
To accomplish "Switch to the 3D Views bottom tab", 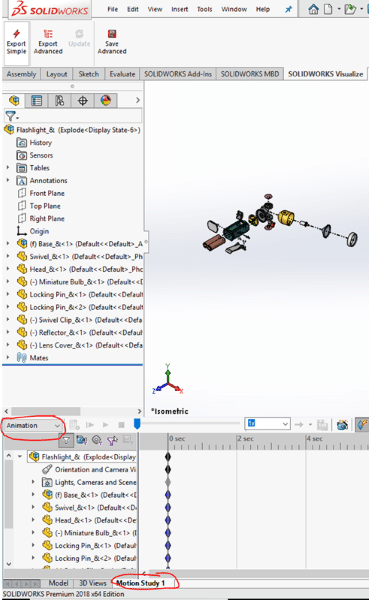I will [x=92, y=583].
